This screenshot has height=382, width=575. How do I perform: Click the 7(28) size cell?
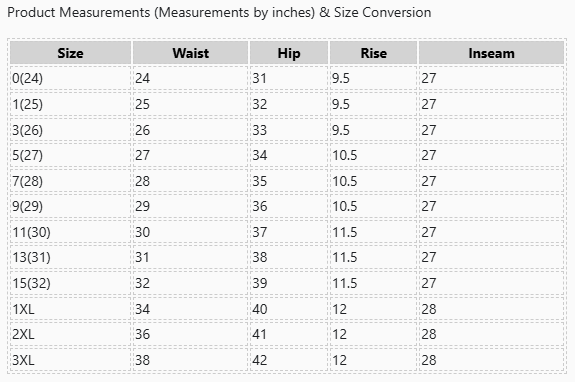pyautogui.click(x=70, y=181)
